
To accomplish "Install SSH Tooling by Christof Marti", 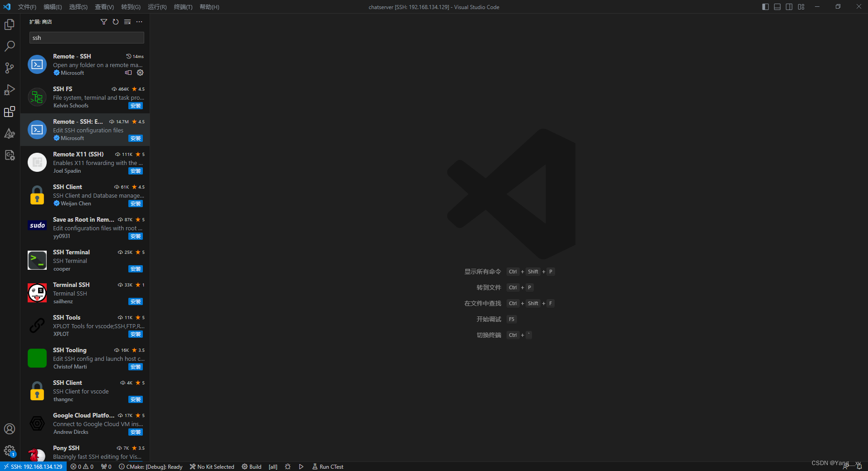I will click(x=136, y=367).
